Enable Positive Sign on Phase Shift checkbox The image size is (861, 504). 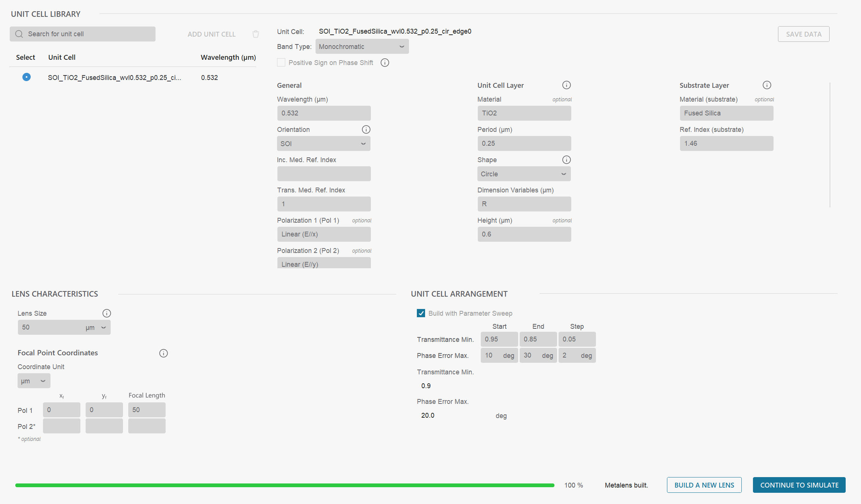[281, 63]
